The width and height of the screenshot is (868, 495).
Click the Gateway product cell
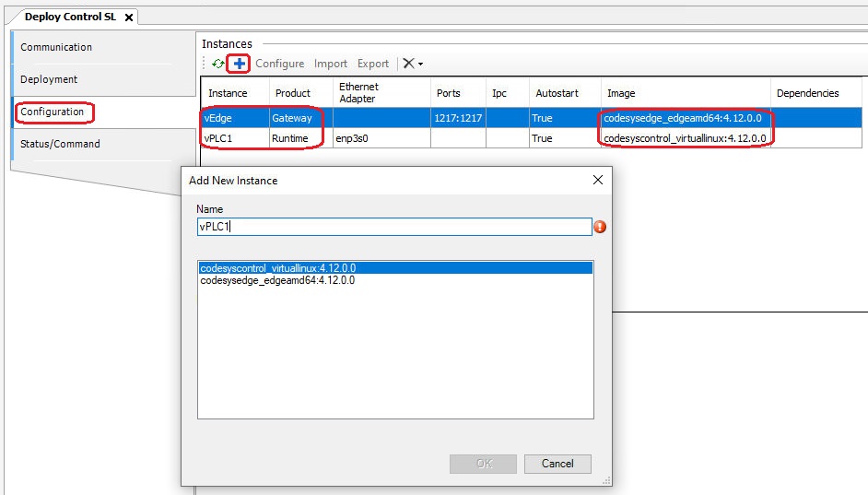coord(300,118)
